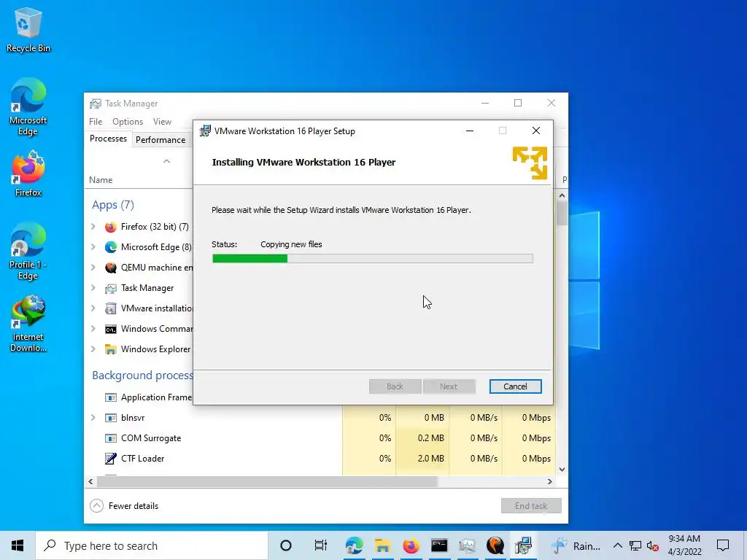Click the Microsoft Edge icon in Apps list
The height and width of the screenshot is (560, 747).
click(111, 247)
